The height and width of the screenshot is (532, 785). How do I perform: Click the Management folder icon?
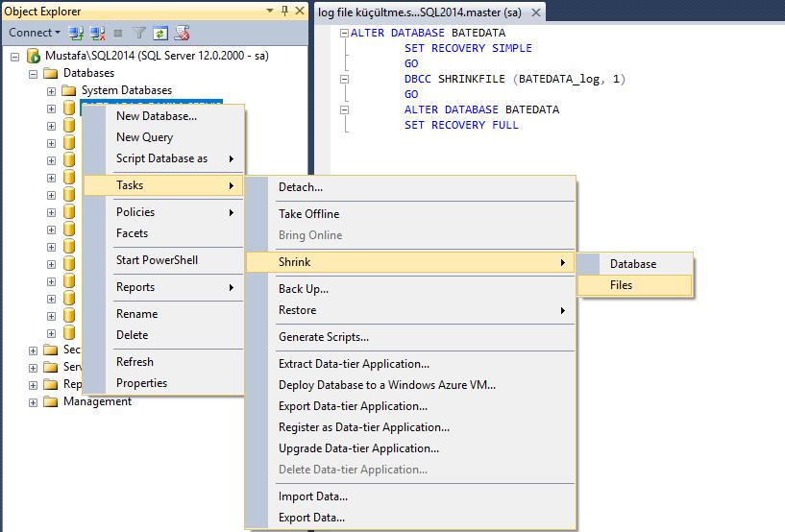(x=51, y=401)
